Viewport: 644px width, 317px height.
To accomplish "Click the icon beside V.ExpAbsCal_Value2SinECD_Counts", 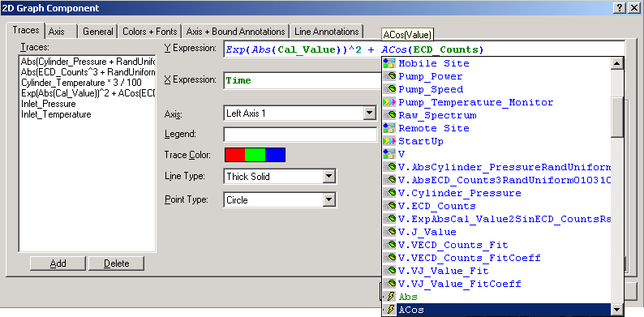I will click(389, 219).
